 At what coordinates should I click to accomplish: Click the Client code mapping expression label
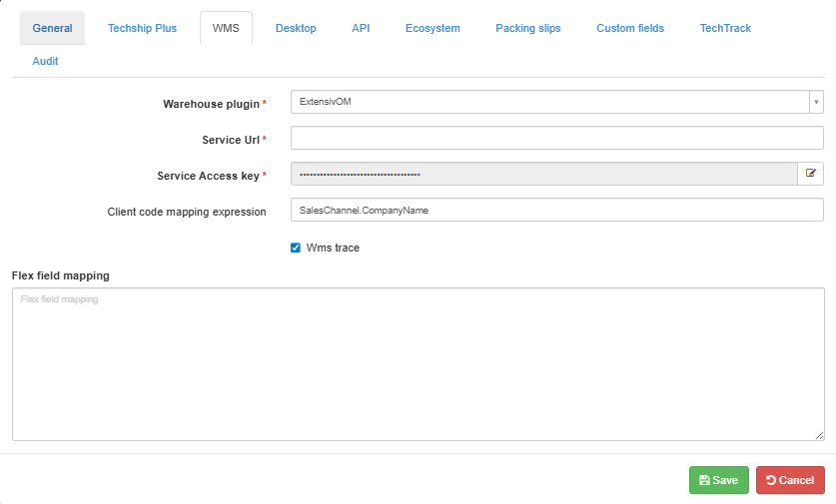[x=187, y=212]
